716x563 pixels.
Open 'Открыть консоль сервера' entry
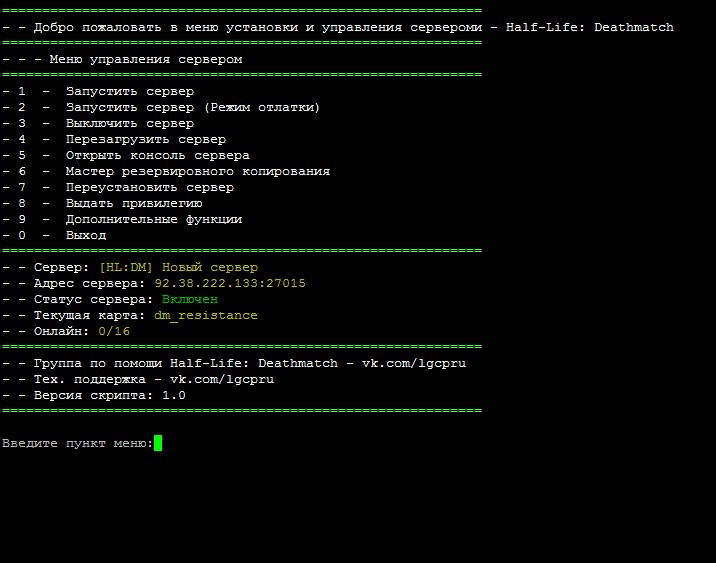[x=157, y=156]
